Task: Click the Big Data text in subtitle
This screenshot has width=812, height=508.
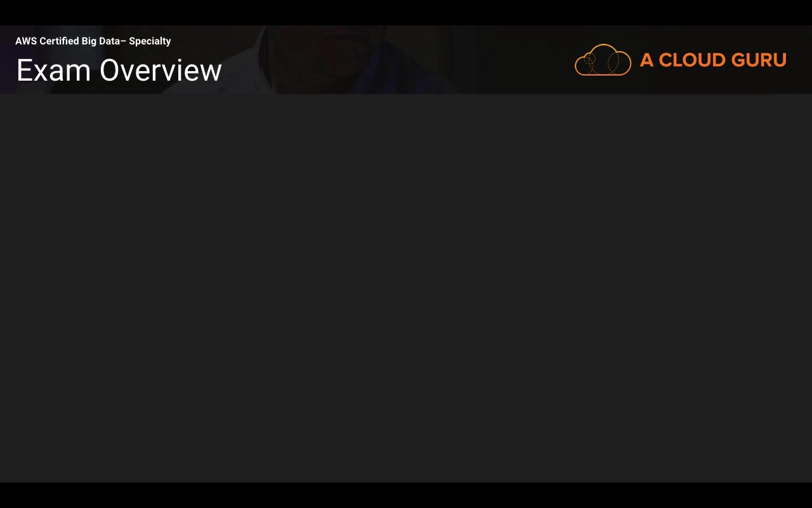Action: [x=100, y=41]
